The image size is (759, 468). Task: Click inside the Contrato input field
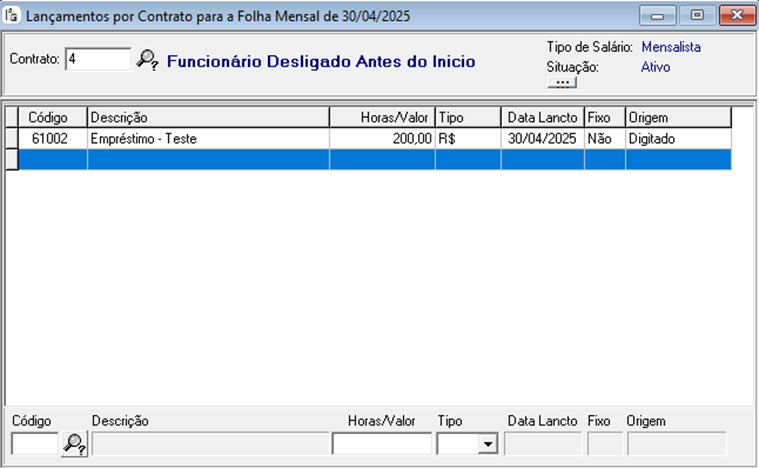pyautogui.click(x=97, y=59)
